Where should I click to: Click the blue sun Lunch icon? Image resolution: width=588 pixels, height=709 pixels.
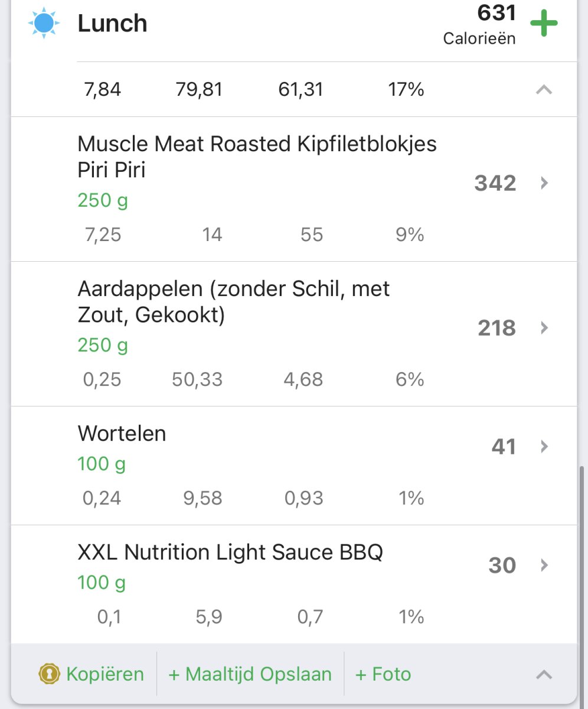[44, 24]
